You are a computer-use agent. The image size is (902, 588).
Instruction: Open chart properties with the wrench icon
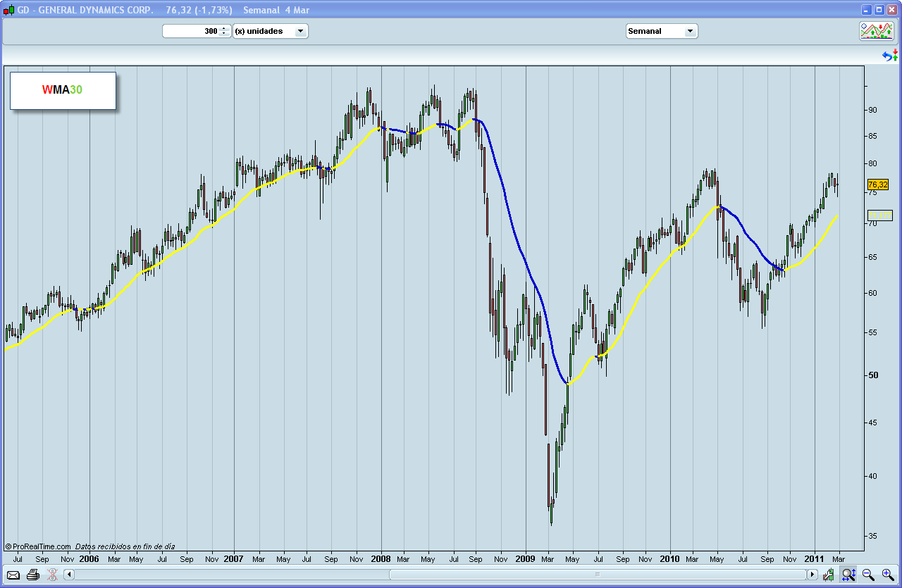click(x=828, y=575)
